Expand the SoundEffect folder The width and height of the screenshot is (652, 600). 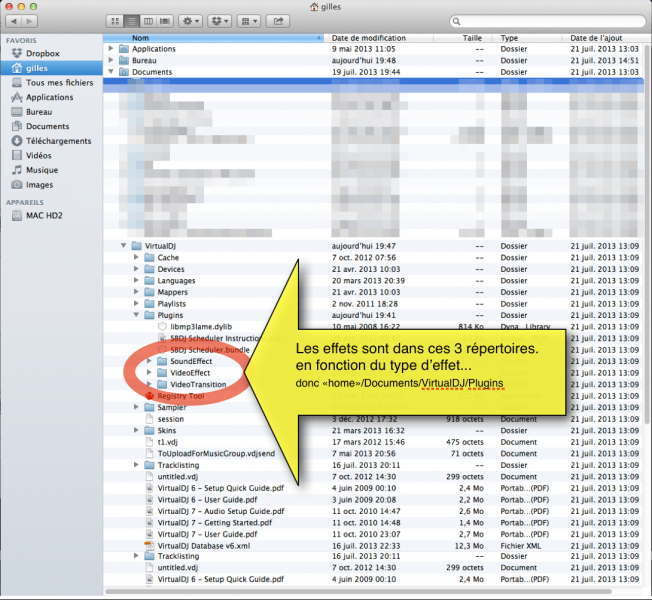click(x=149, y=361)
